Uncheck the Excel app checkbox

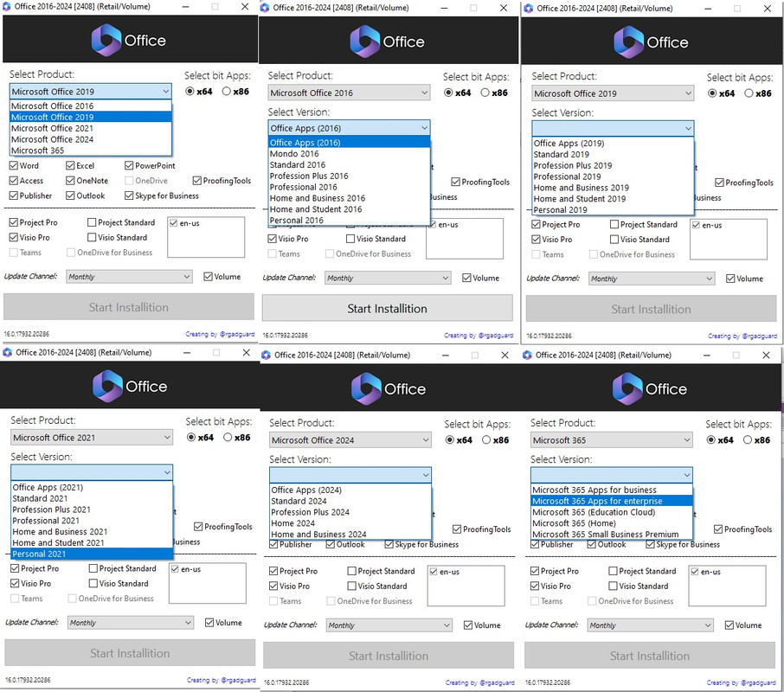[x=70, y=165]
